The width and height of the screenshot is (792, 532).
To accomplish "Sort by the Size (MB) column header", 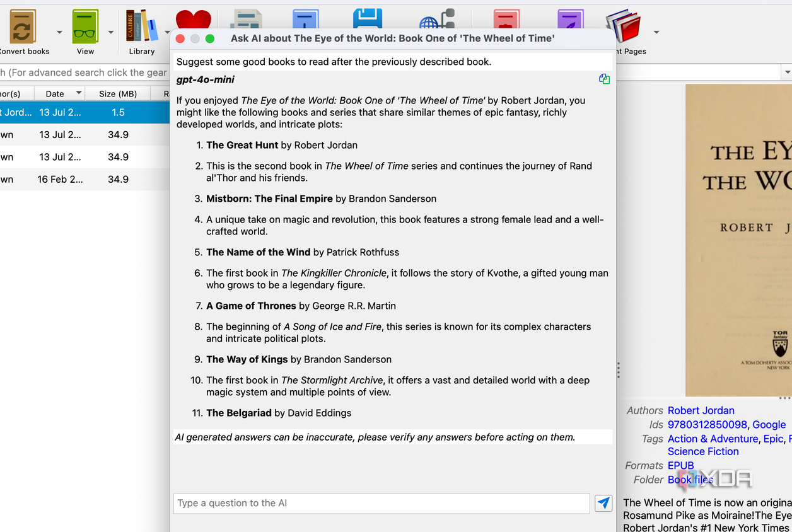I will [x=118, y=93].
